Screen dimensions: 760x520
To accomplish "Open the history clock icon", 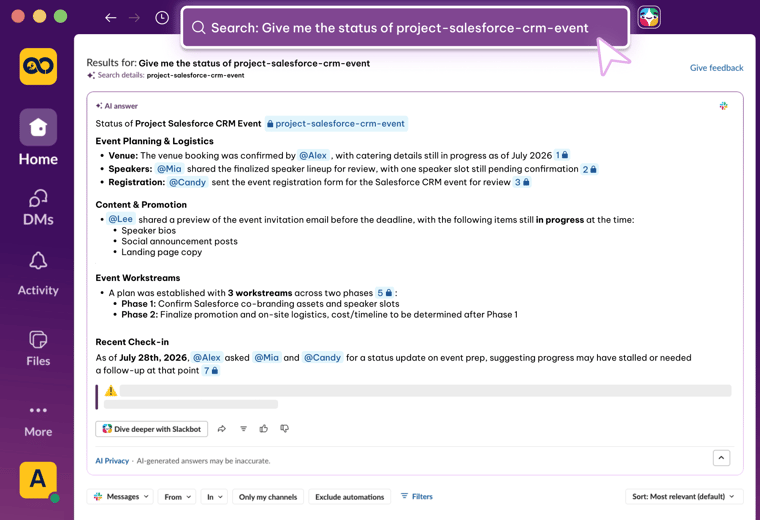I will (162, 18).
